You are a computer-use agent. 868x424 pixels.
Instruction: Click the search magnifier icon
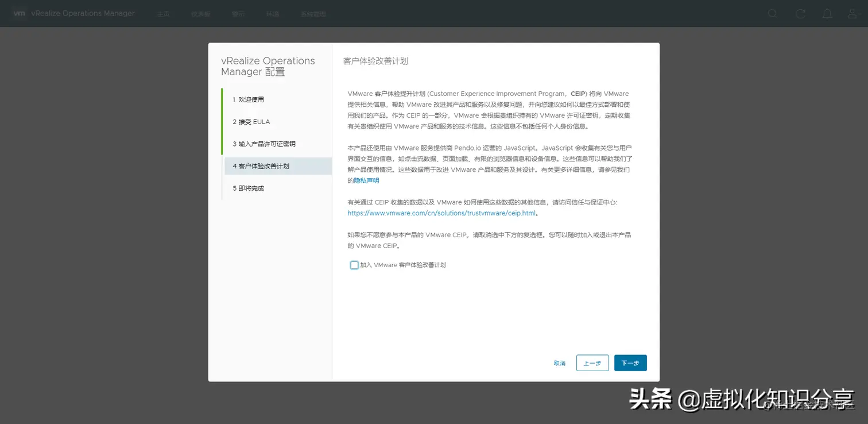(772, 13)
